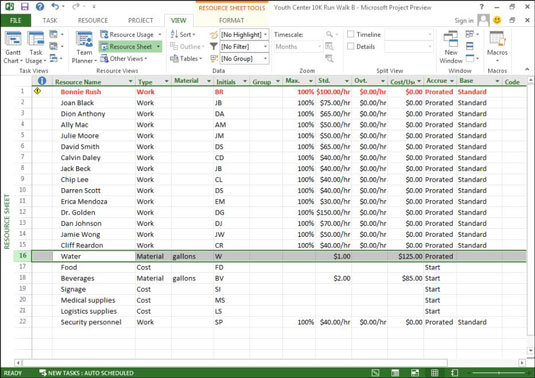Click the gallons material label for Beverages
This screenshot has width=535, height=378.
pyautogui.click(x=184, y=278)
